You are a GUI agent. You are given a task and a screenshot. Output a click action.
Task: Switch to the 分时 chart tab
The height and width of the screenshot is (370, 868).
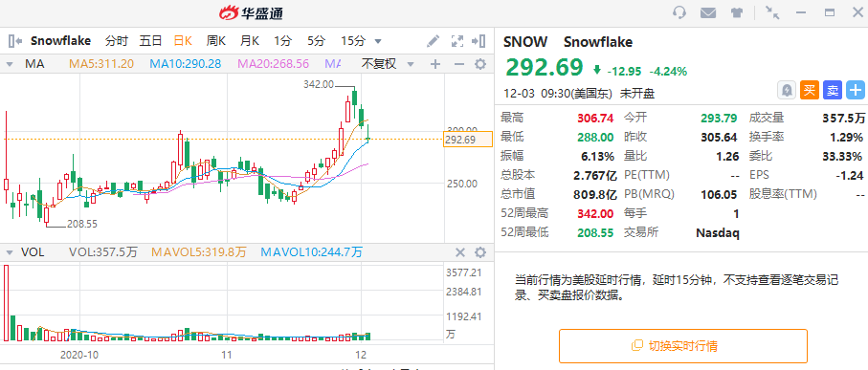tap(116, 41)
